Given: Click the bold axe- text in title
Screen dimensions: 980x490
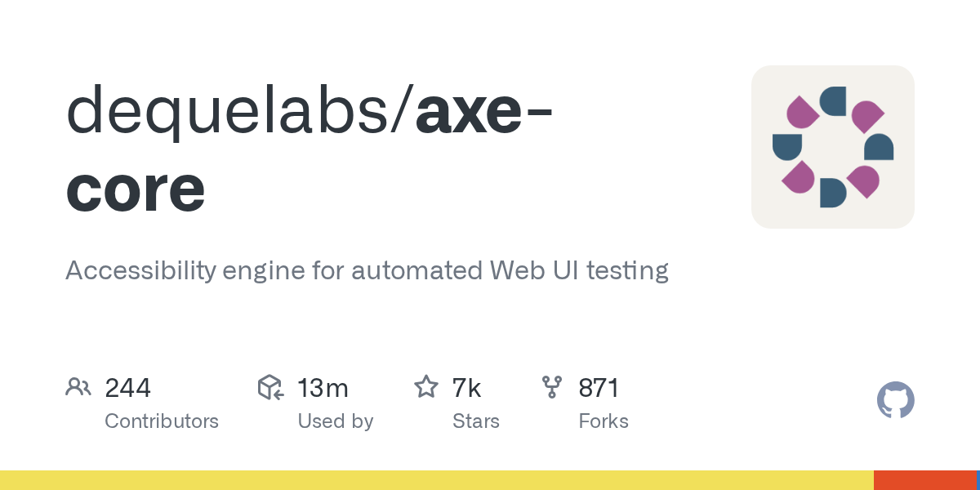Looking at the screenshot, I should click(483, 112).
